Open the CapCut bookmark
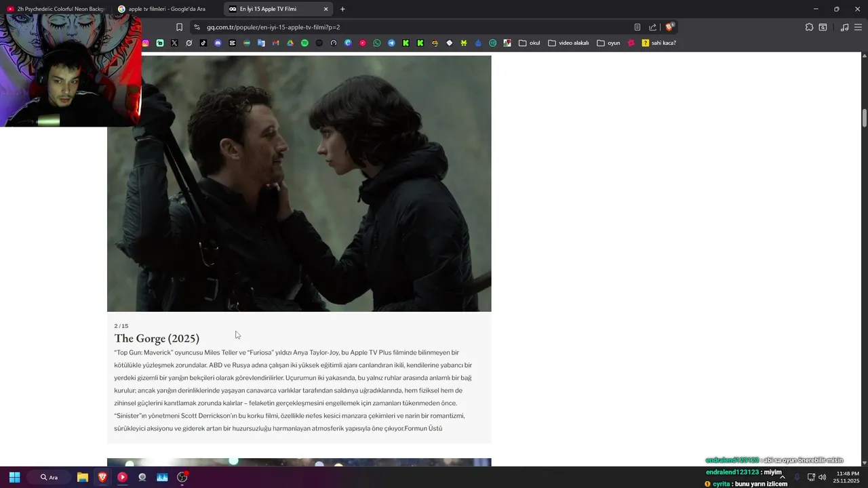This screenshot has width=868, height=488. (x=232, y=43)
